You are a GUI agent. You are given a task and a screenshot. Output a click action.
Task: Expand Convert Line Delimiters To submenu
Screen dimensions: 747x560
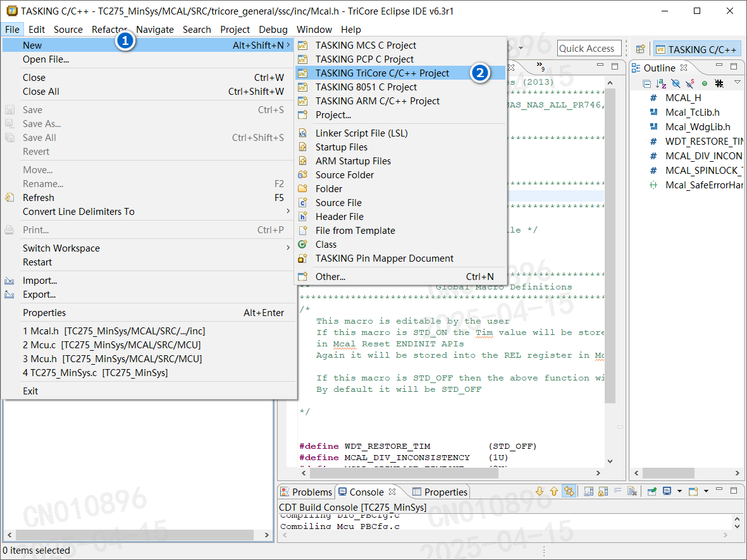click(149, 212)
